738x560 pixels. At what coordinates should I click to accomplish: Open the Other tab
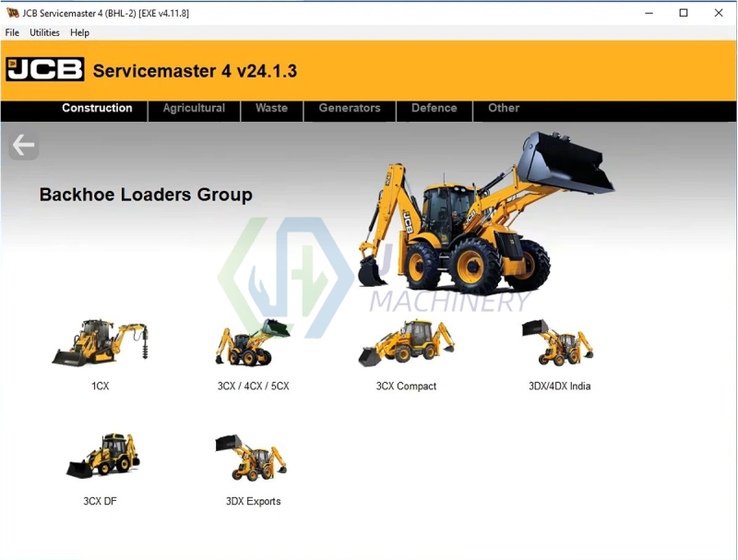[504, 108]
